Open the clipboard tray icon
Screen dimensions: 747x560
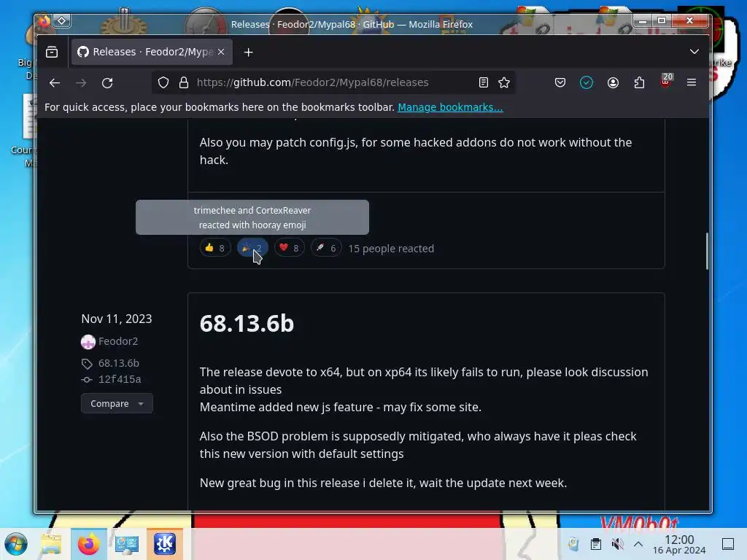pyautogui.click(x=595, y=544)
